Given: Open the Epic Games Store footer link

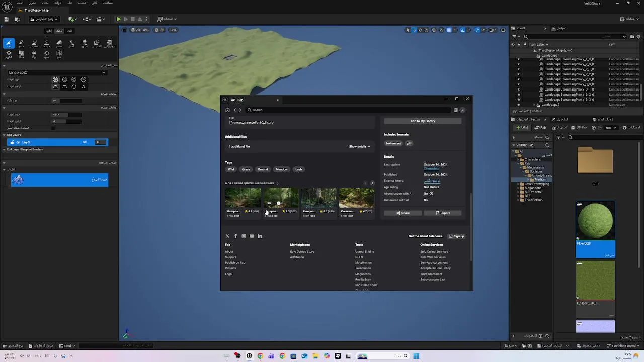Looking at the screenshot, I should coord(302,251).
